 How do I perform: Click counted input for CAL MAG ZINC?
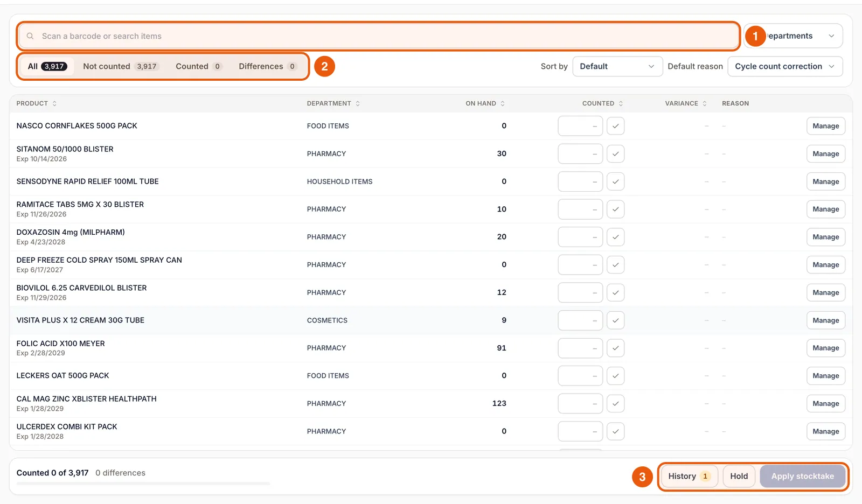pyautogui.click(x=580, y=404)
